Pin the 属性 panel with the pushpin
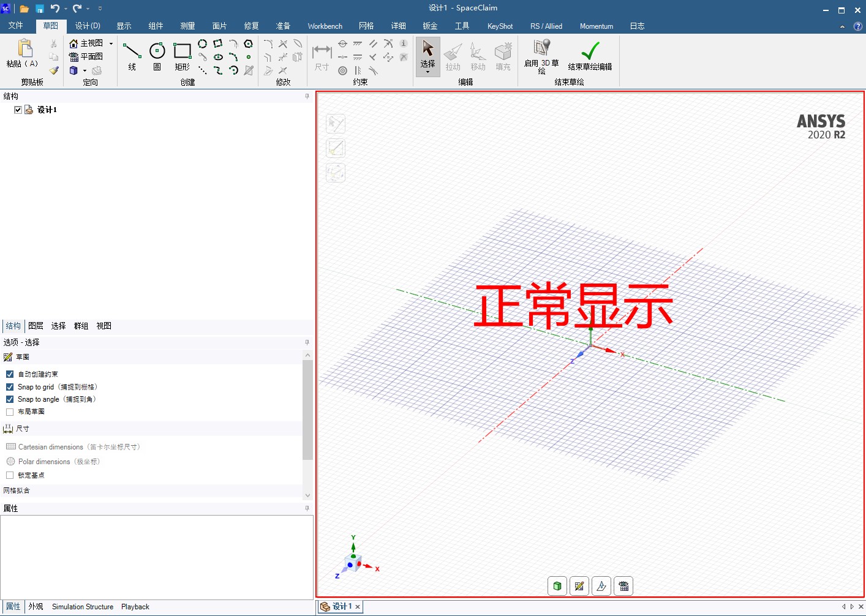Viewport: 866px width, 616px height. [x=307, y=508]
